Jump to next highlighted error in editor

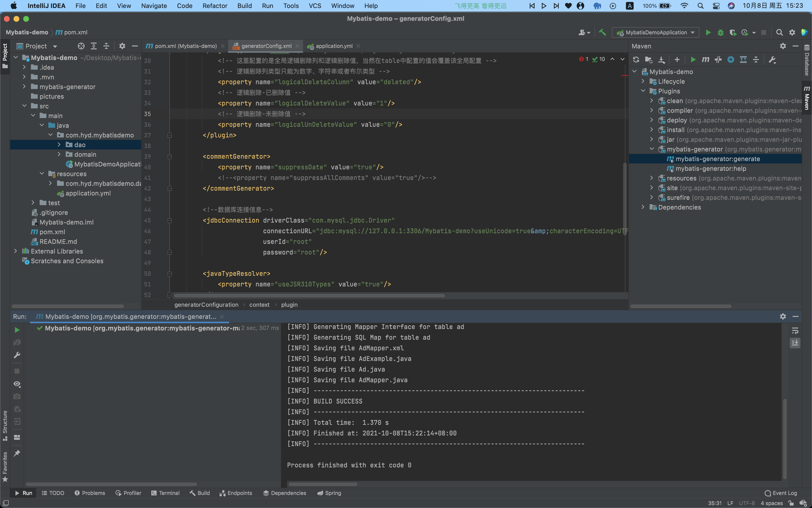coord(623,59)
